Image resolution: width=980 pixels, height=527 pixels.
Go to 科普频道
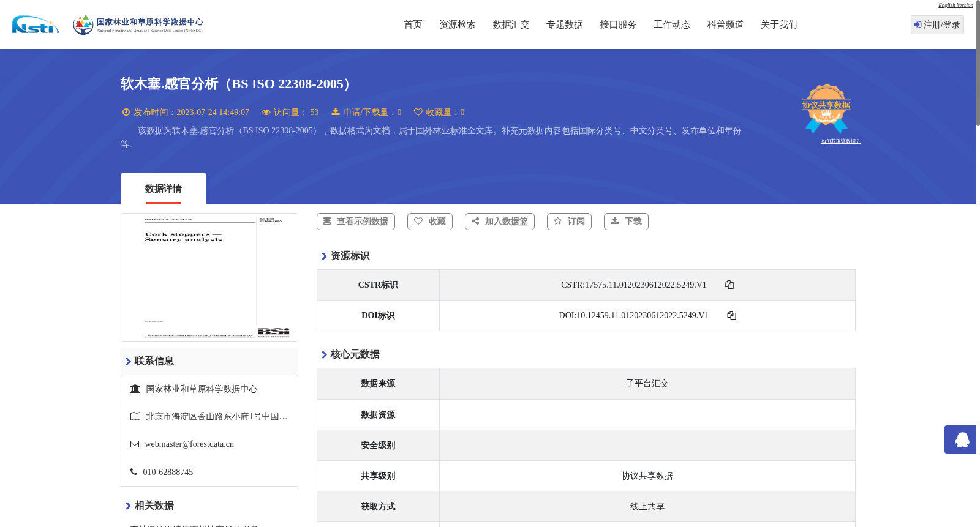click(x=725, y=24)
